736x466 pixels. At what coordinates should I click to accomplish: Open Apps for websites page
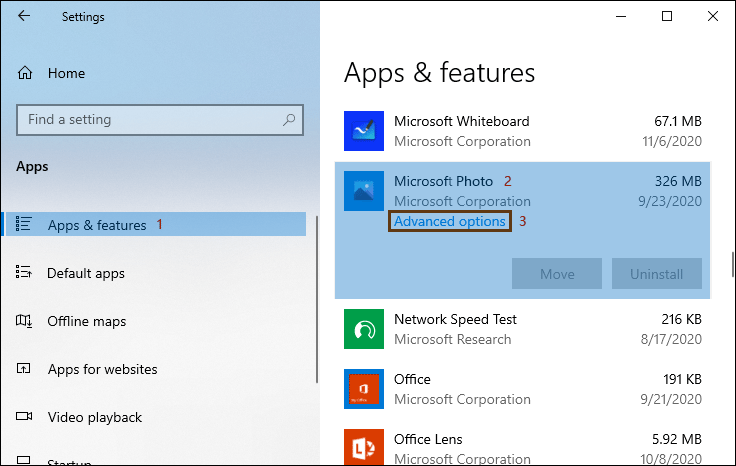102,369
